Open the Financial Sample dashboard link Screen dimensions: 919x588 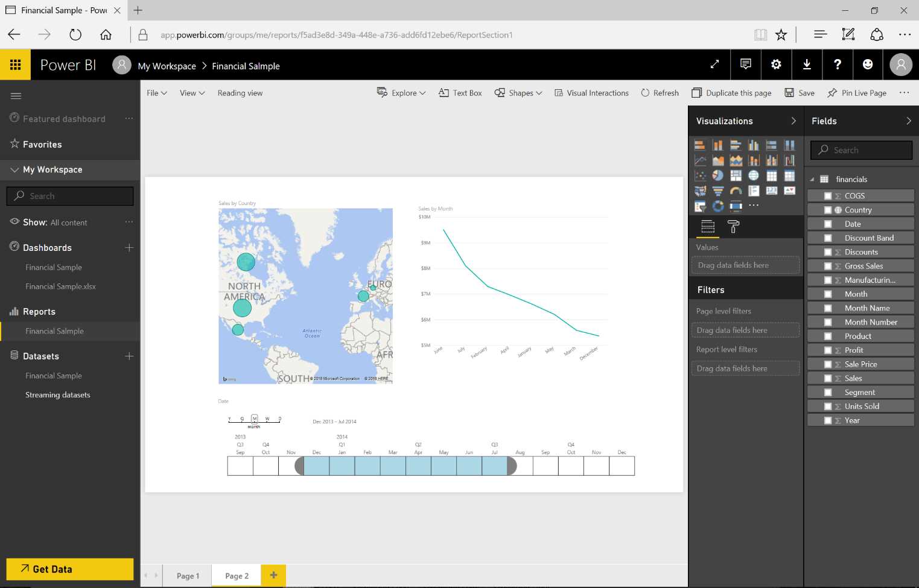53,267
